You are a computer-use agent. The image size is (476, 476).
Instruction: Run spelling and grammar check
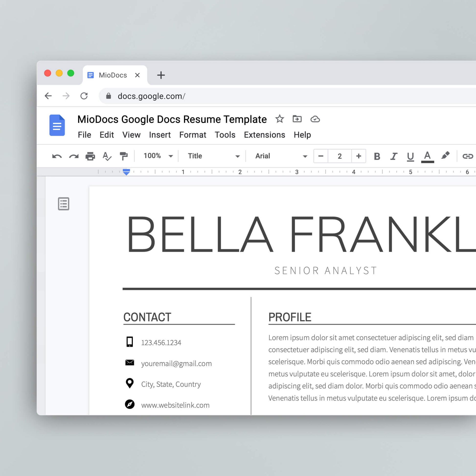pos(107,156)
